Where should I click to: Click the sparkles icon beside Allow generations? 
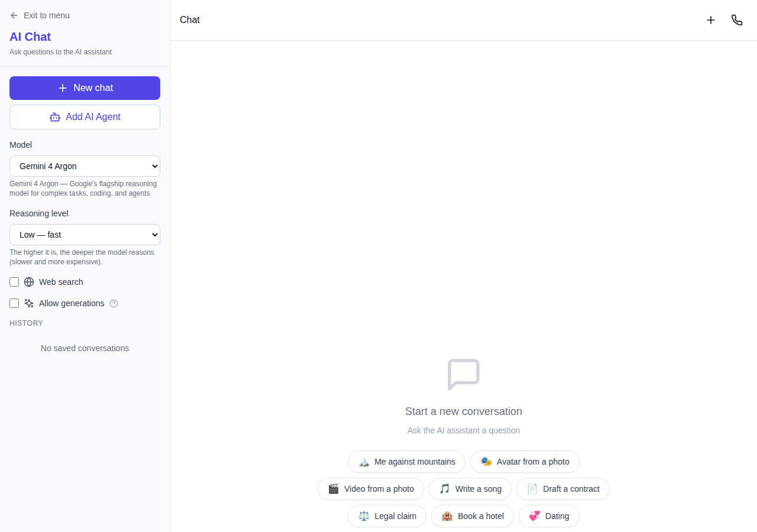point(29,303)
